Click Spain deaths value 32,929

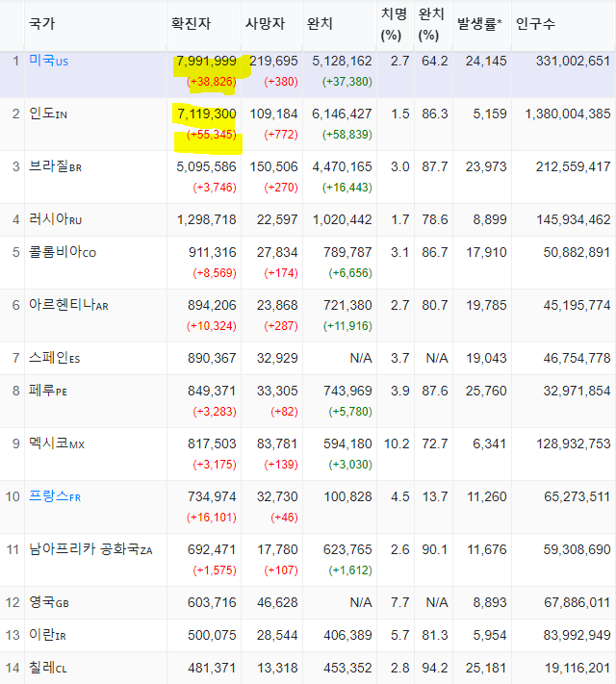[x=277, y=358]
